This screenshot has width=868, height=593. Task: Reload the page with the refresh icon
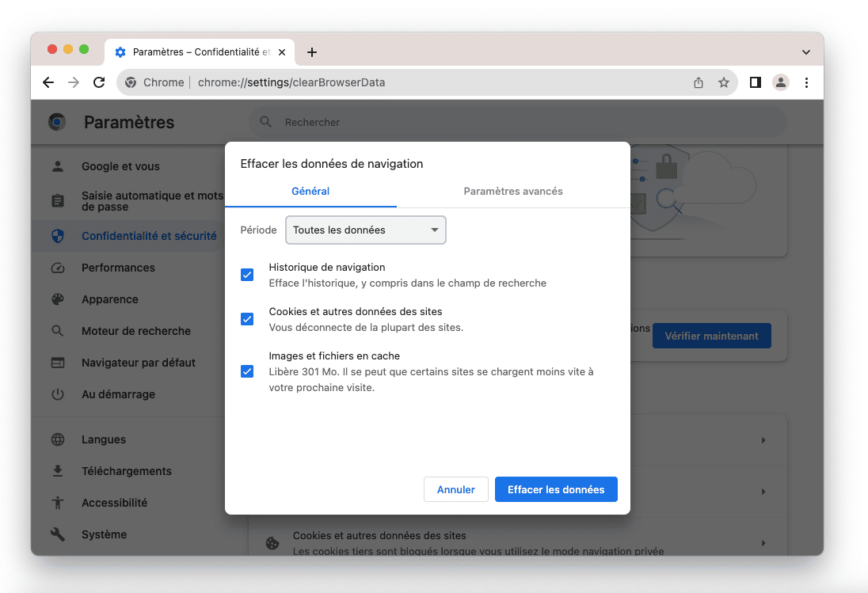99,82
